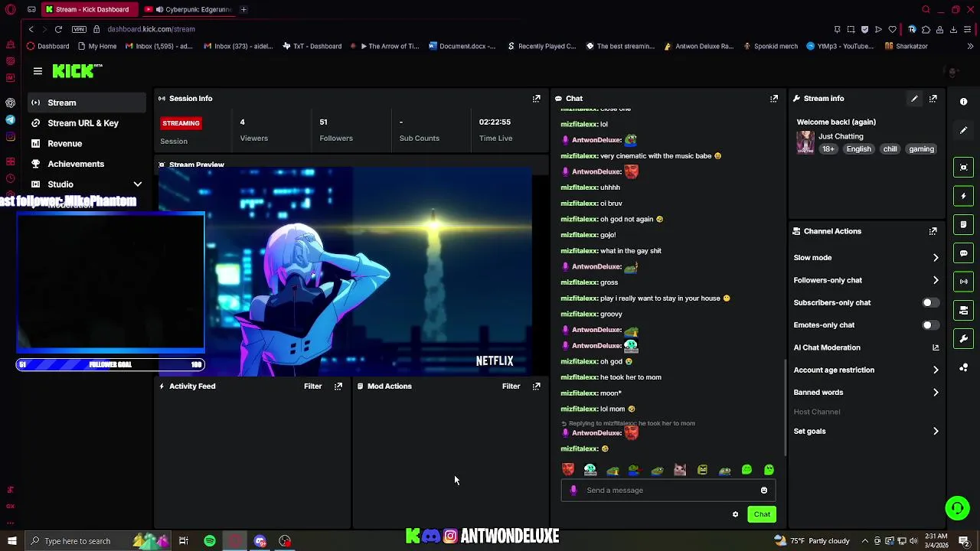The height and width of the screenshot is (551, 980).
Task: Open Sponkid merch bookmark
Action: click(x=770, y=47)
